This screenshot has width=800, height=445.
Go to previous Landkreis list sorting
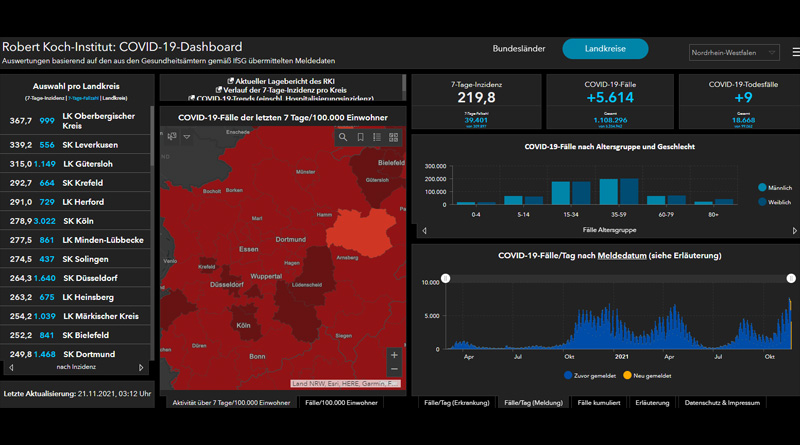(x=12, y=367)
